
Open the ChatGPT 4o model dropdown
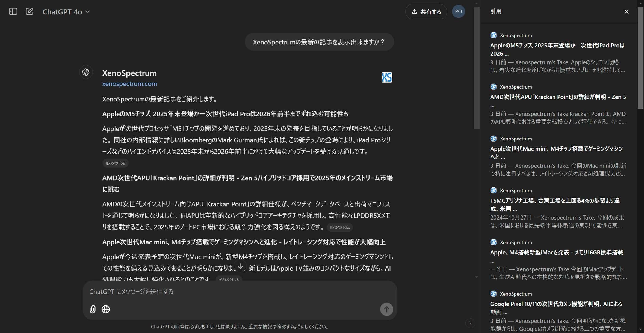tap(66, 12)
